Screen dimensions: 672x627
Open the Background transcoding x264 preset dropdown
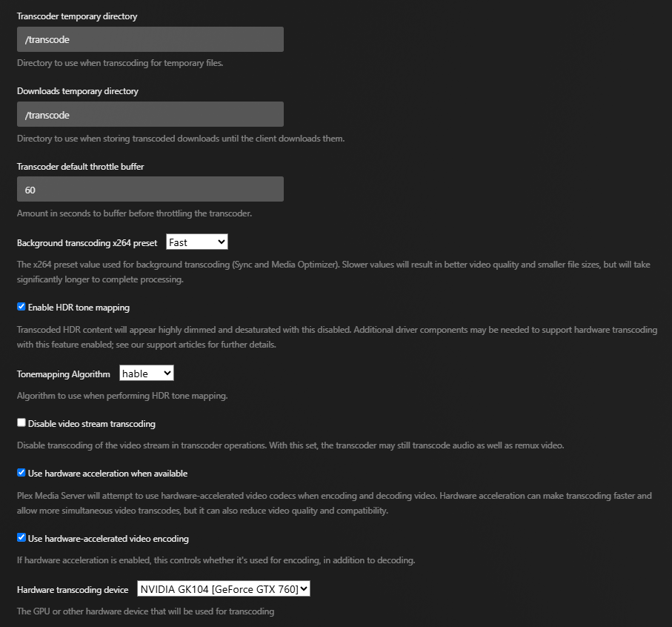pos(197,242)
